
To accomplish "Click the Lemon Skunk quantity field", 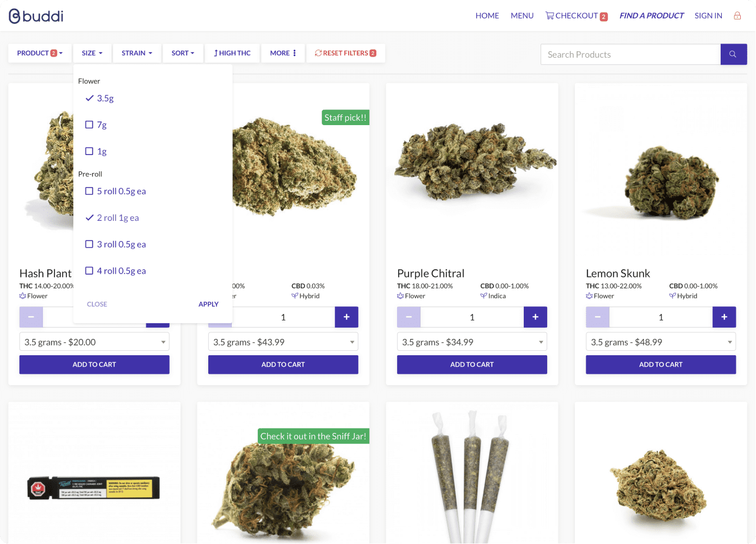I will 661,317.
